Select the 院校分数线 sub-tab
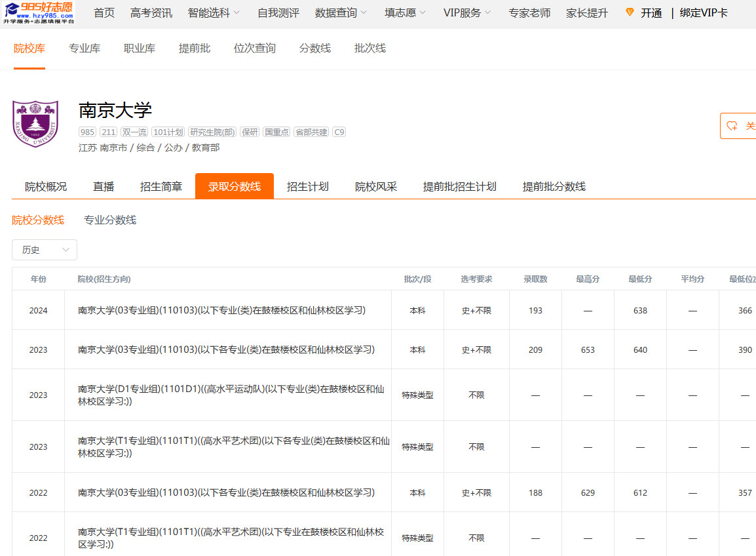Viewport: 756px width, 556px height. pos(38,220)
